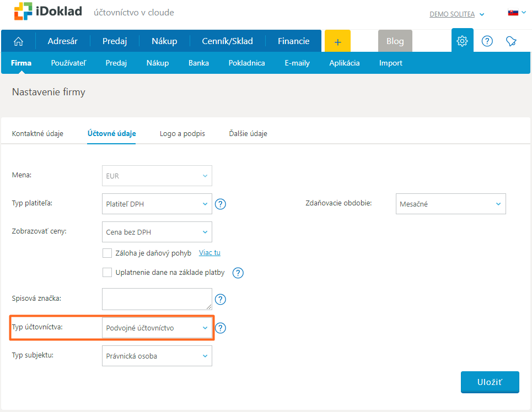Expand the Typ platiteľa dropdown
This screenshot has height=412, width=532.
(x=157, y=204)
